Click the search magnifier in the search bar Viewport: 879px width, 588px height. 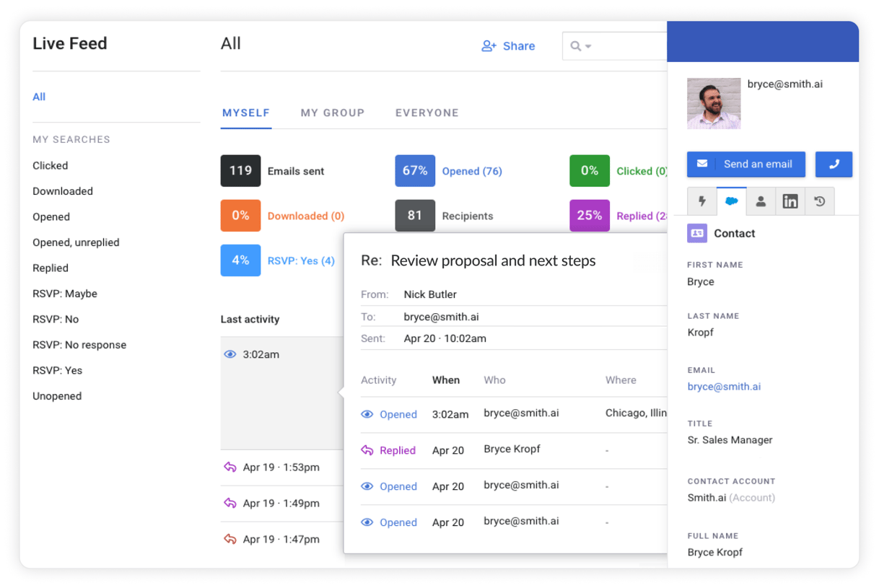[577, 45]
